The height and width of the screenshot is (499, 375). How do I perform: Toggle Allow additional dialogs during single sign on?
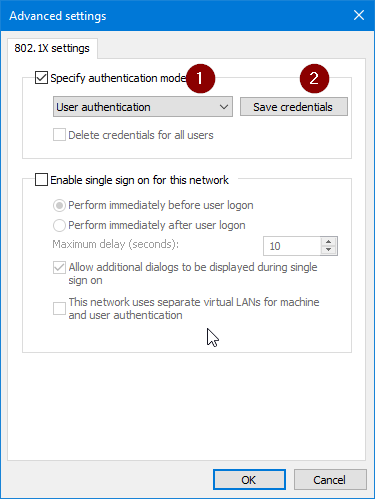click(59, 267)
